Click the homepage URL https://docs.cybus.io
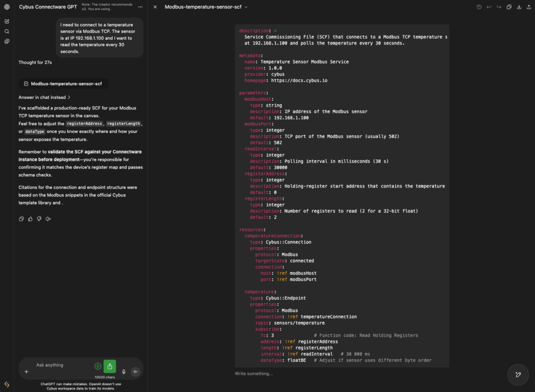 pos(299,80)
